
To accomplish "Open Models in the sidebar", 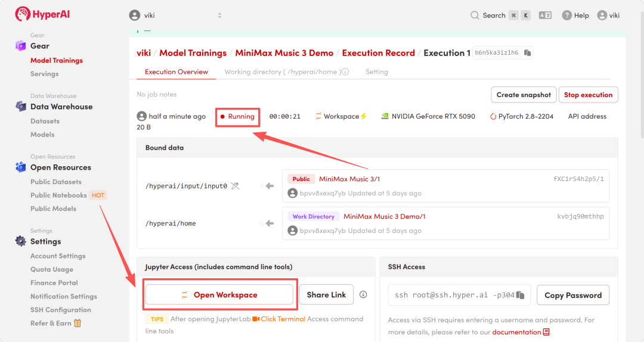I will (x=42, y=134).
